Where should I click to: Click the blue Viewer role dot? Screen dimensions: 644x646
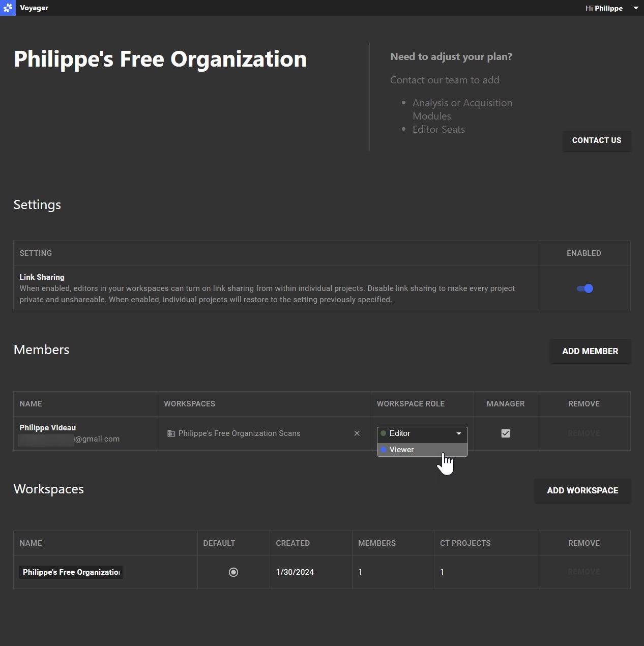pos(384,450)
